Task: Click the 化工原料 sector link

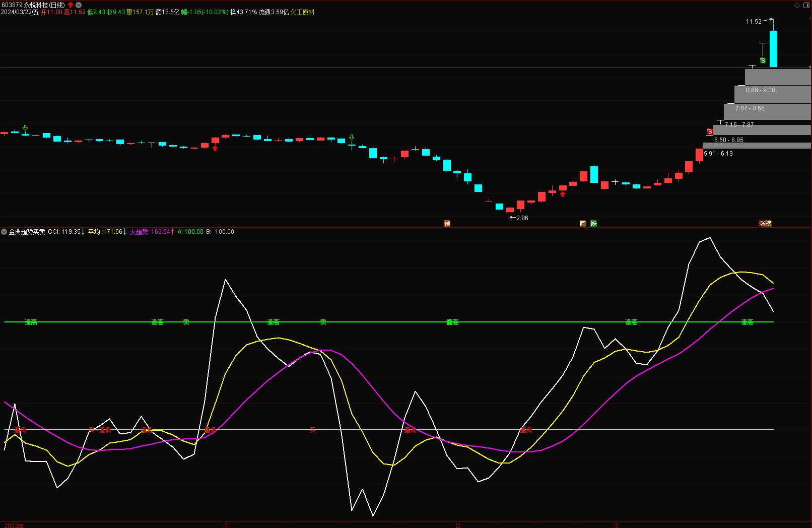Action: pyautogui.click(x=302, y=12)
